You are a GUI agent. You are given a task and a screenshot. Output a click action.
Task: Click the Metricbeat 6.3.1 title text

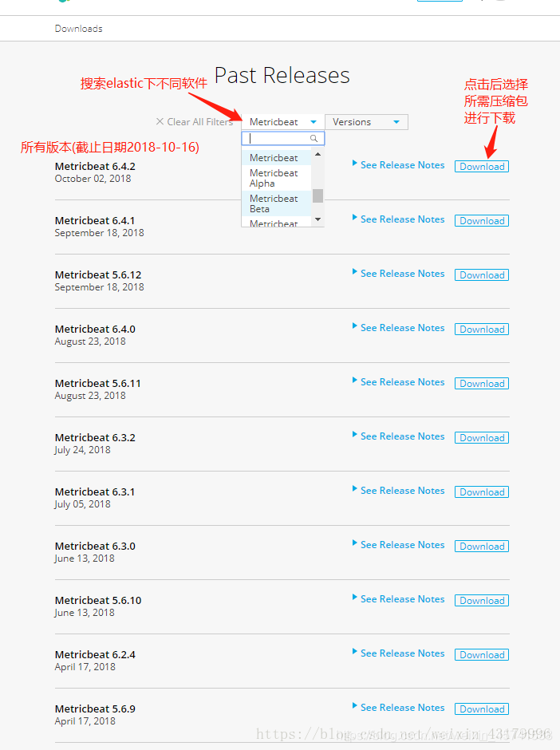click(95, 491)
